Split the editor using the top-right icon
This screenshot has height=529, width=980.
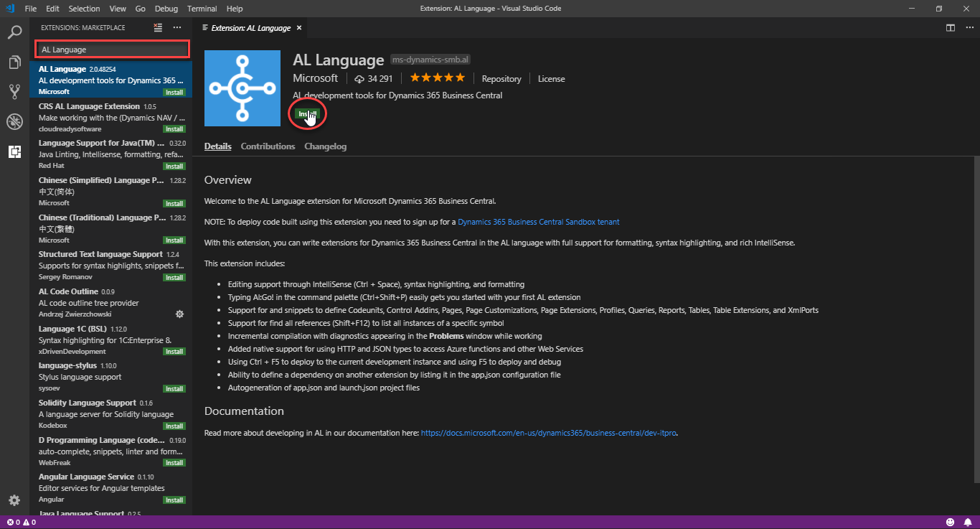[950, 27]
